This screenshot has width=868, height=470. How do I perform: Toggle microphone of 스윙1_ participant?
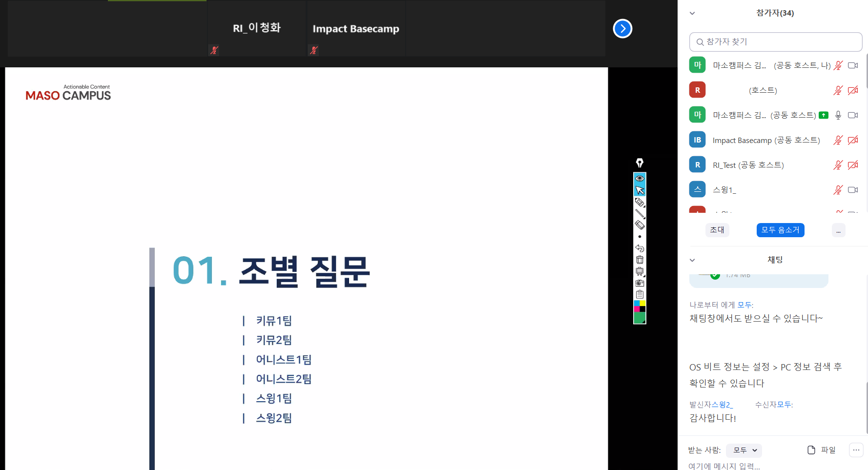tap(838, 190)
